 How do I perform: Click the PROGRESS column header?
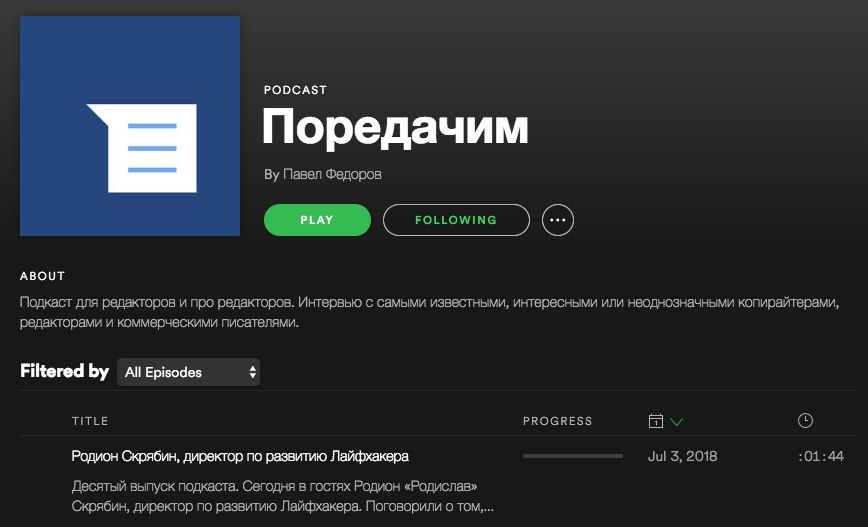[x=557, y=421]
